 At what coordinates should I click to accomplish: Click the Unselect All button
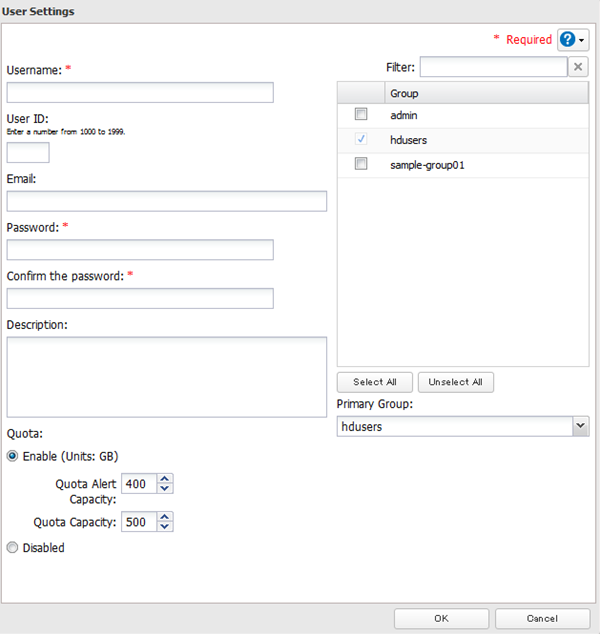pyautogui.click(x=456, y=382)
